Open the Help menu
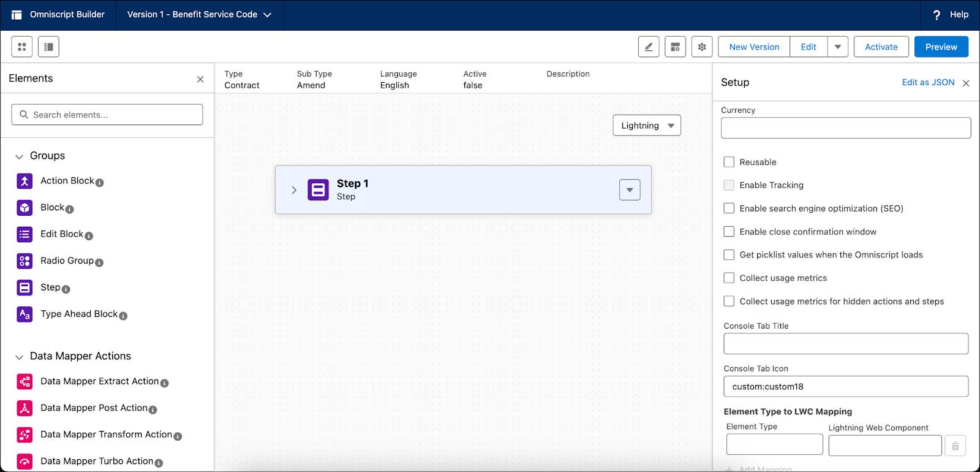Image resolution: width=980 pixels, height=472 pixels. coord(951,15)
